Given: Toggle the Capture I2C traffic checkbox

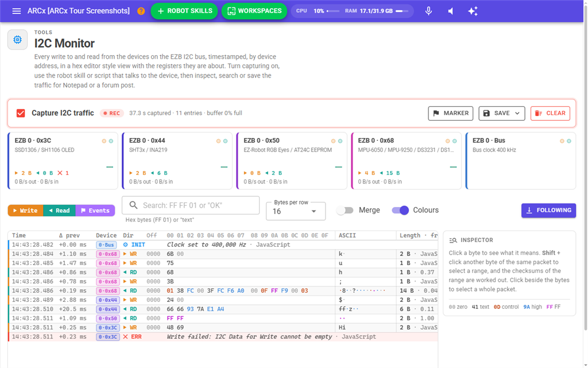Looking at the screenshot, I should click(21, 113).
